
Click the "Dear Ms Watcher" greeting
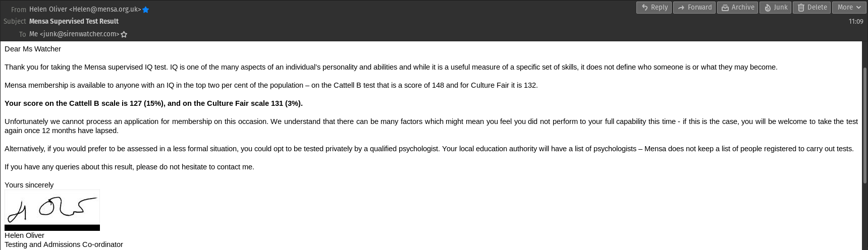pyautogui.click(x=33, y=49)
